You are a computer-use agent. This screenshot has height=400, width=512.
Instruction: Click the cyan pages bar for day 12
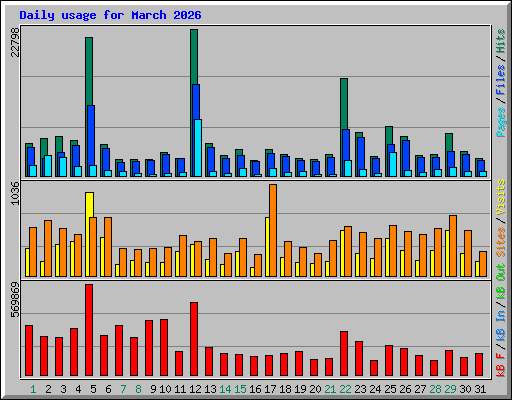(x=198, y=148)
